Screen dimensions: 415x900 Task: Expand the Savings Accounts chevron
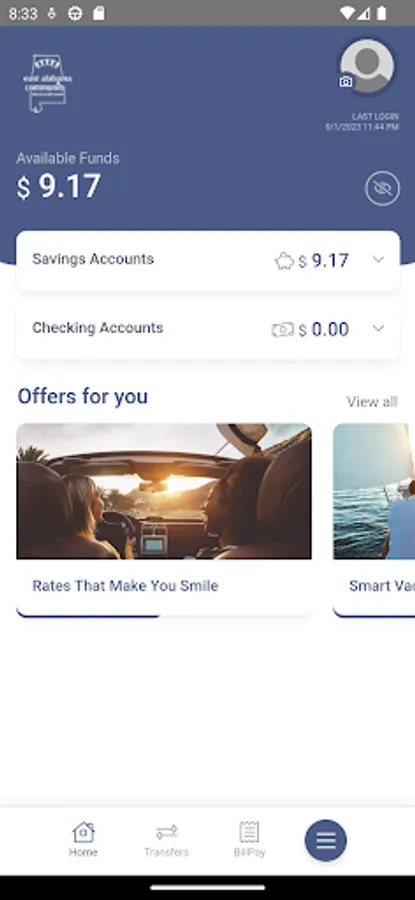pos(378,259)
